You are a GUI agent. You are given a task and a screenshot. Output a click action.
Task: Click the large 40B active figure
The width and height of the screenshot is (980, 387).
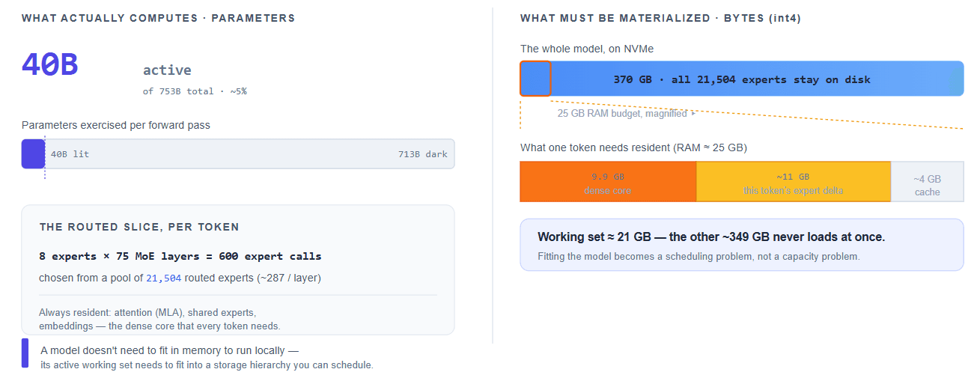point(50,65)
